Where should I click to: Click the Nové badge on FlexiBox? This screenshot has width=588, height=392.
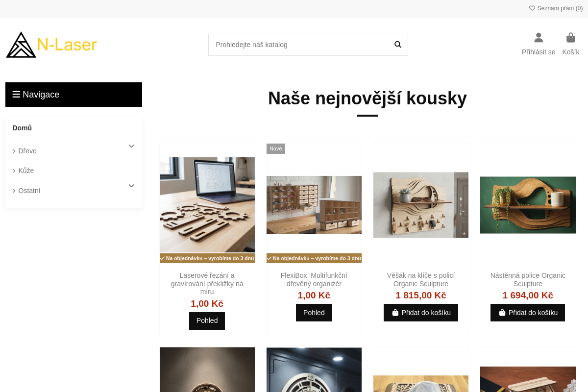point(276,148)
